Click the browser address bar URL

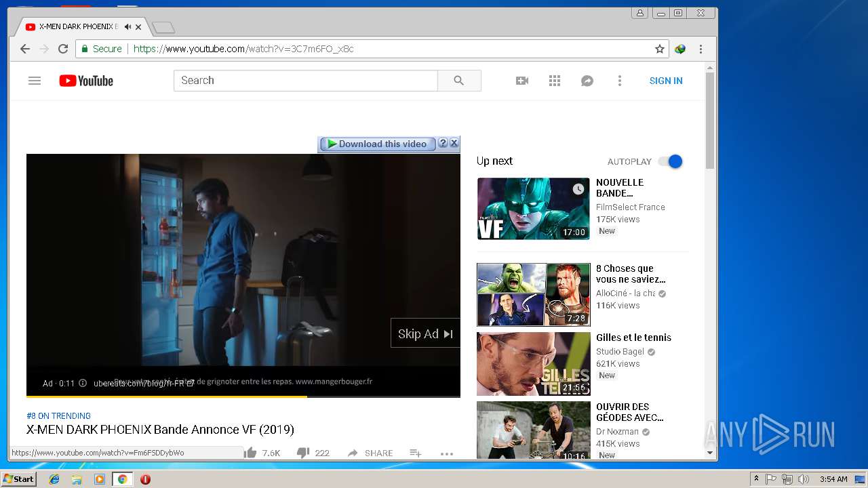point(243,49)
